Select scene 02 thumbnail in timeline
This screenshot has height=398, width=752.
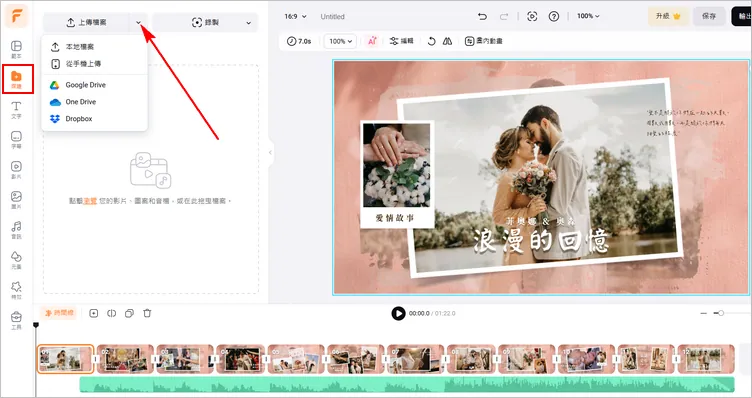[x=126, y=359]
